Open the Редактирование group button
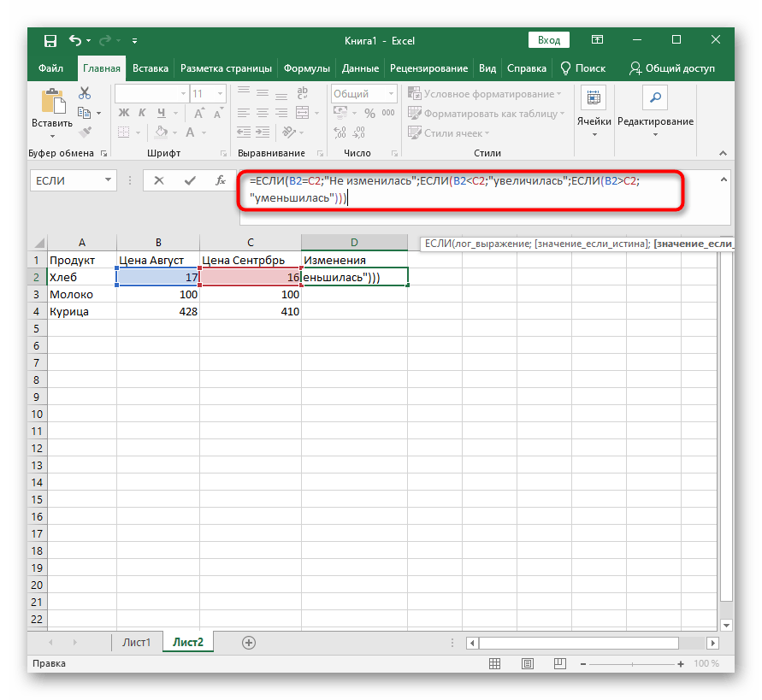This screenshot has height=700, width=762. tap(655, 113)
